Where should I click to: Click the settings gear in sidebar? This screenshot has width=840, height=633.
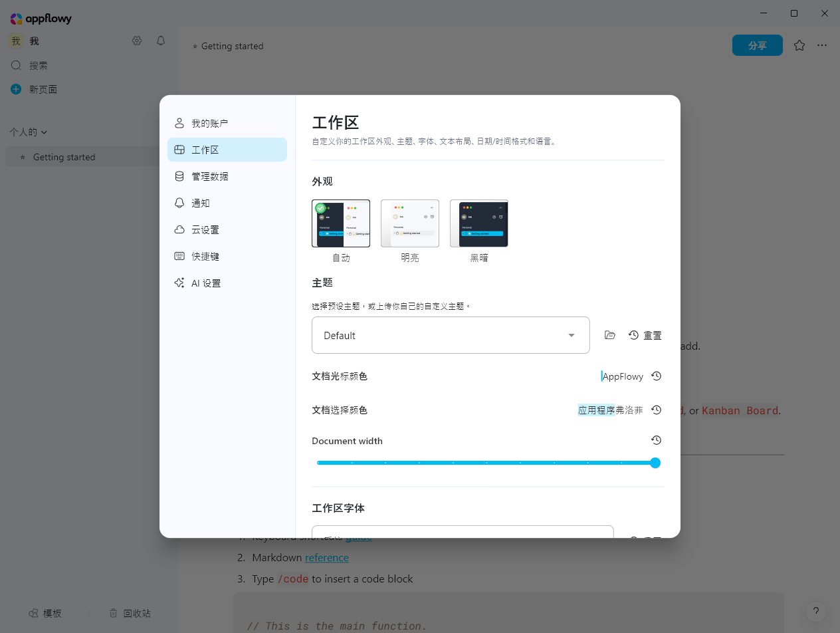tap(137, 41)
